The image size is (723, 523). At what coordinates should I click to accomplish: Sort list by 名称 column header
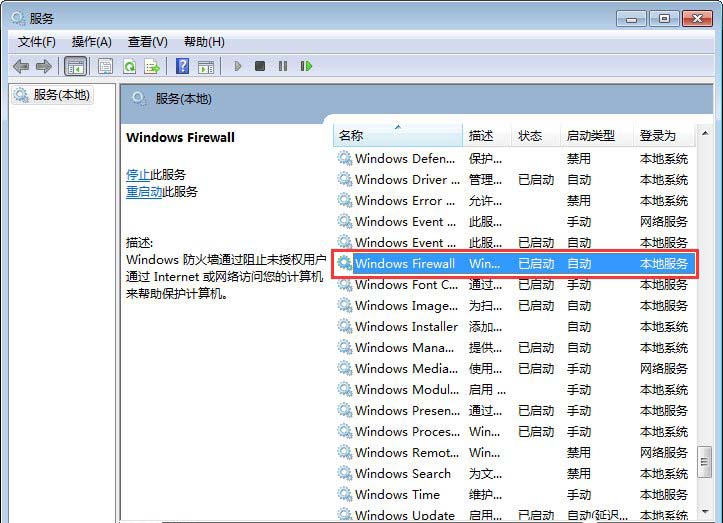point(351,135)
